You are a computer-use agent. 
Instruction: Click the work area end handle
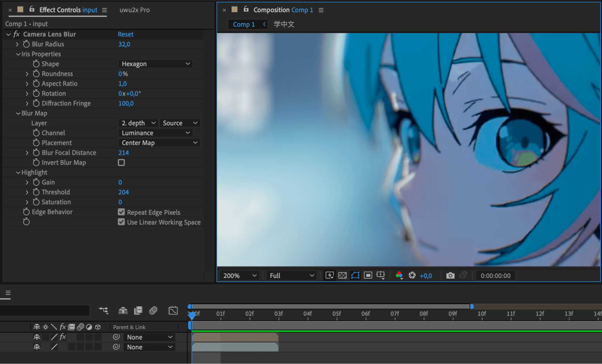[472, 306]
